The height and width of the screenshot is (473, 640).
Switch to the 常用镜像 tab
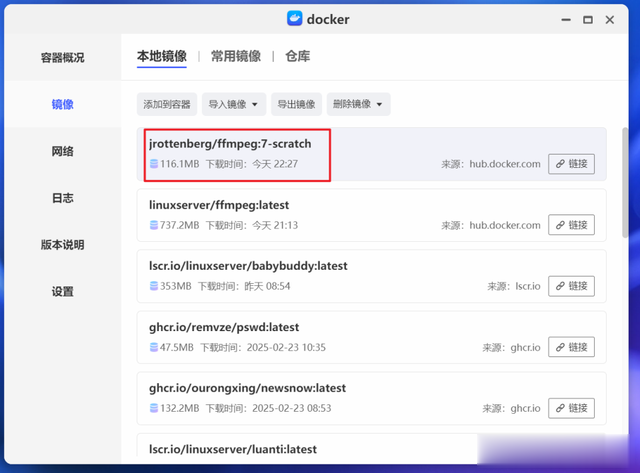click(x=236, y=56)
